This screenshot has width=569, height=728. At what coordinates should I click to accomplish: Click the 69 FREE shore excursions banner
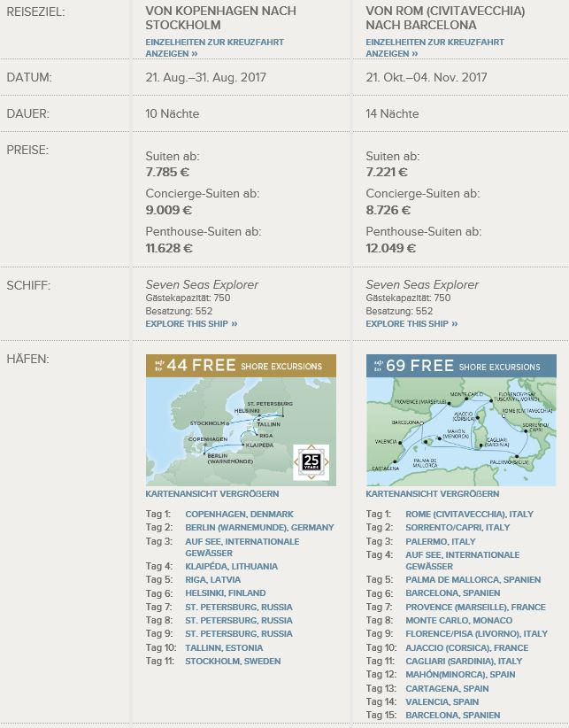461,366
